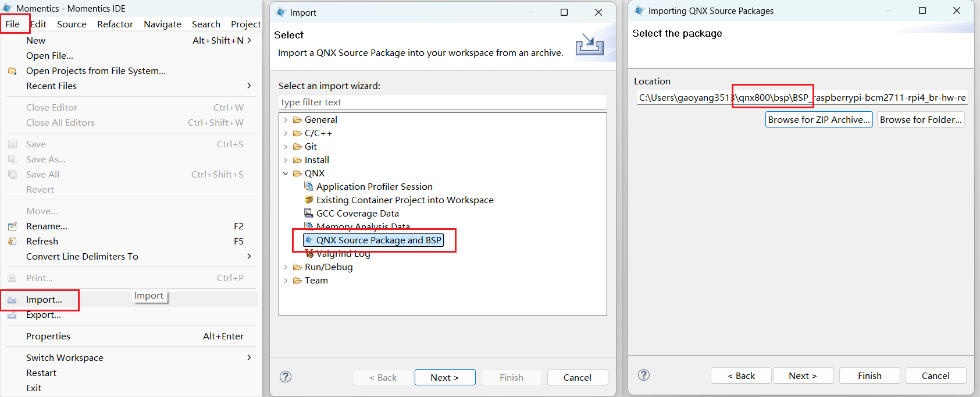Expand the General wizard category
Viewport: 980px width, 397px height.
pos(286,120)
